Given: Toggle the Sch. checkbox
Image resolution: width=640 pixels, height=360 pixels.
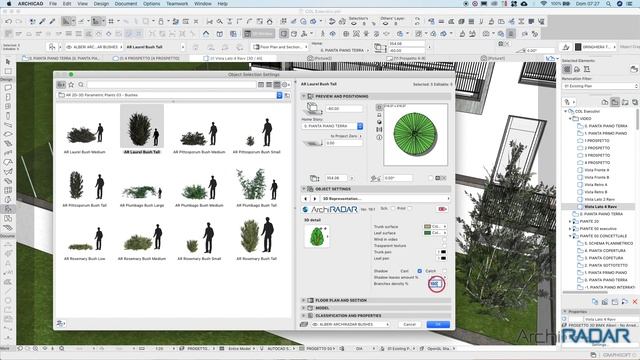Looking at the screenshot, I should coord(393,209).
